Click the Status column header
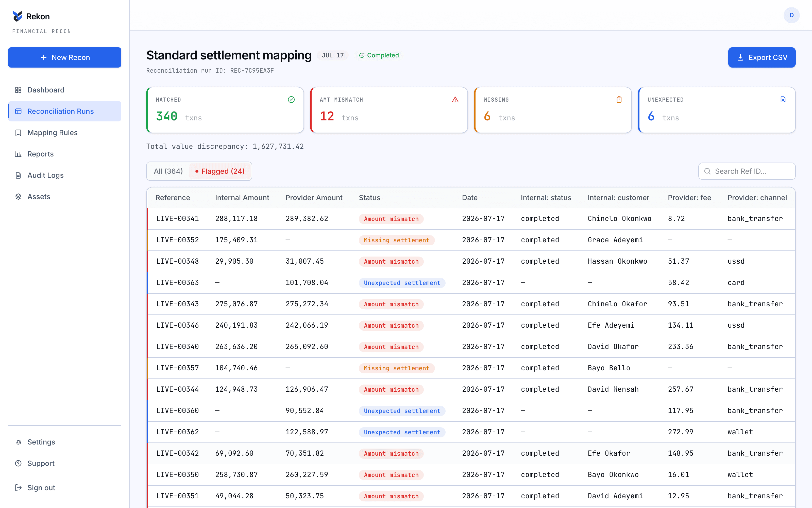812x508 pixels. [x=369, y=198]
